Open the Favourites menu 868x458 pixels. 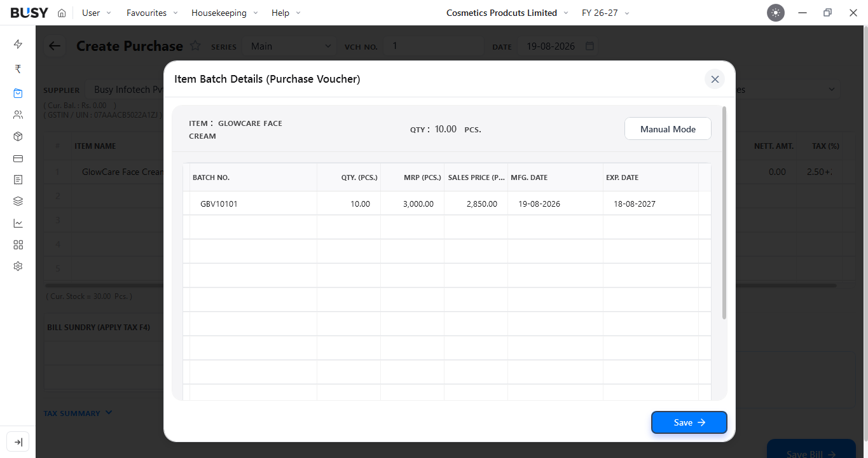pyautogui.click(x=152, y=13)
